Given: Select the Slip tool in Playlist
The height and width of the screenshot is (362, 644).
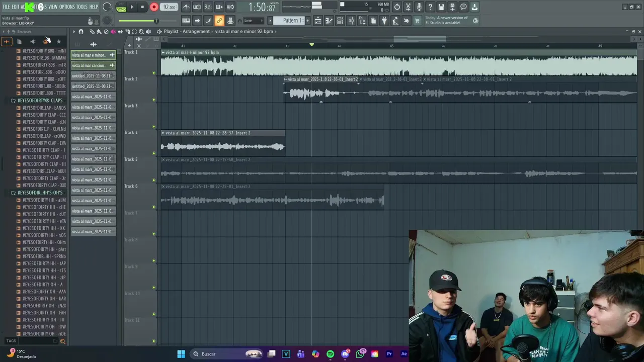Looking at the screenshot, I should 120,32.
